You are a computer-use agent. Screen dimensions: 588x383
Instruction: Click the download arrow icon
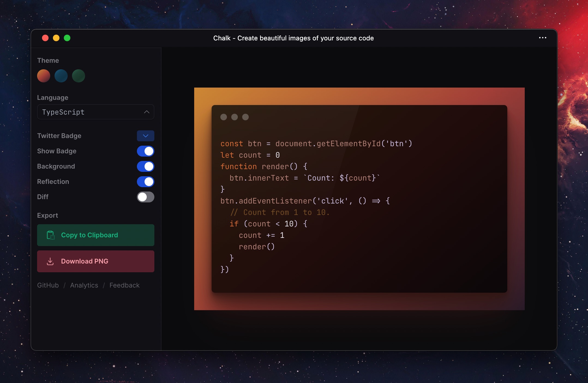click(50, 261)
